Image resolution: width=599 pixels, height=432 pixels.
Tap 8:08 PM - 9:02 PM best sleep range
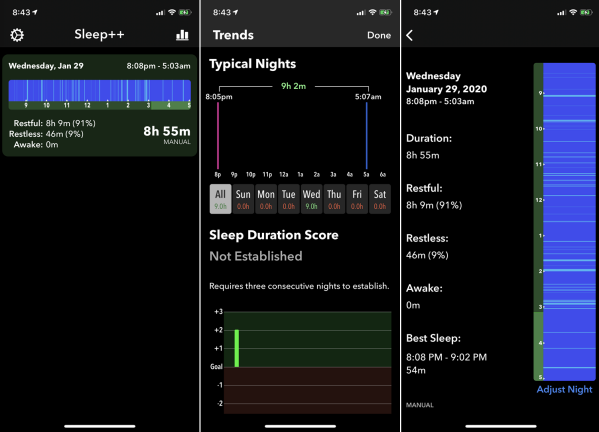(x=446, y=357)
